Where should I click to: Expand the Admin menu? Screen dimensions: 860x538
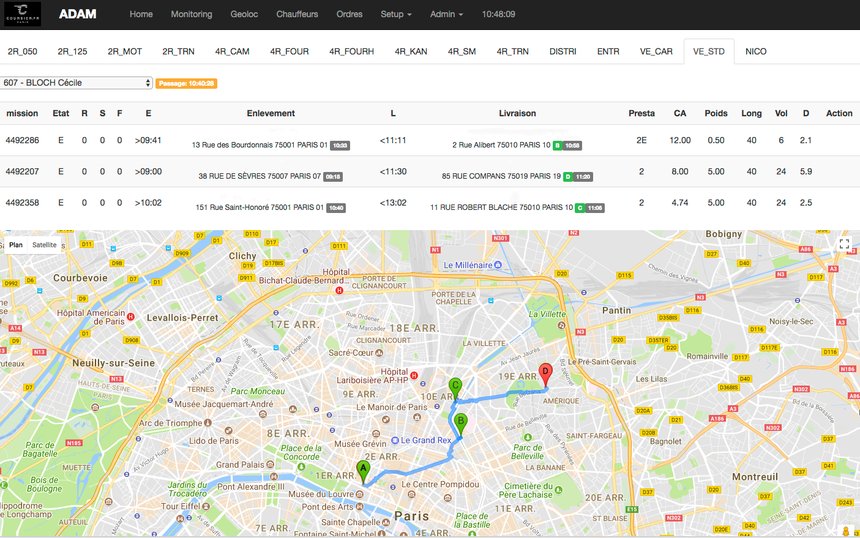pyautogui.click(x=446, y=14)
